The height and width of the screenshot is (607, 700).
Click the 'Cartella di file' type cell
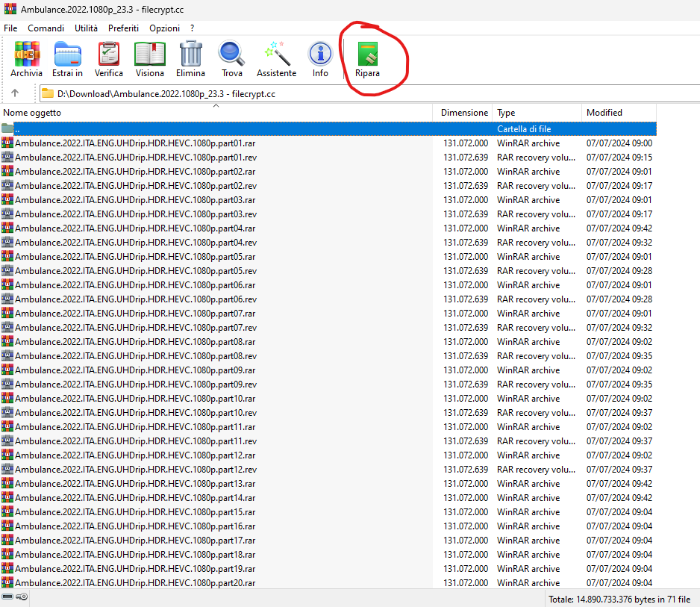524,128
